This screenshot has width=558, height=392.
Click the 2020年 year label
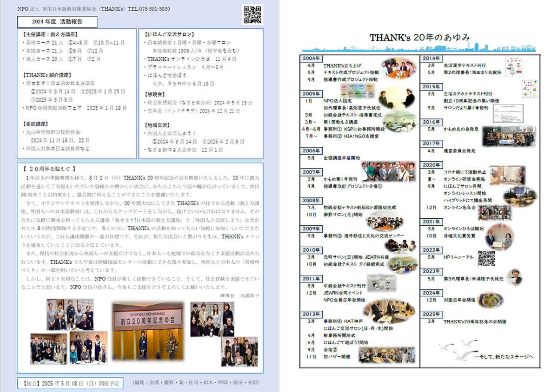coord(431,165)
